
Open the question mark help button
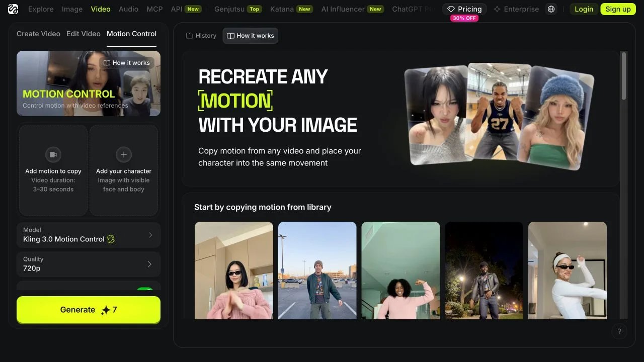619,331
